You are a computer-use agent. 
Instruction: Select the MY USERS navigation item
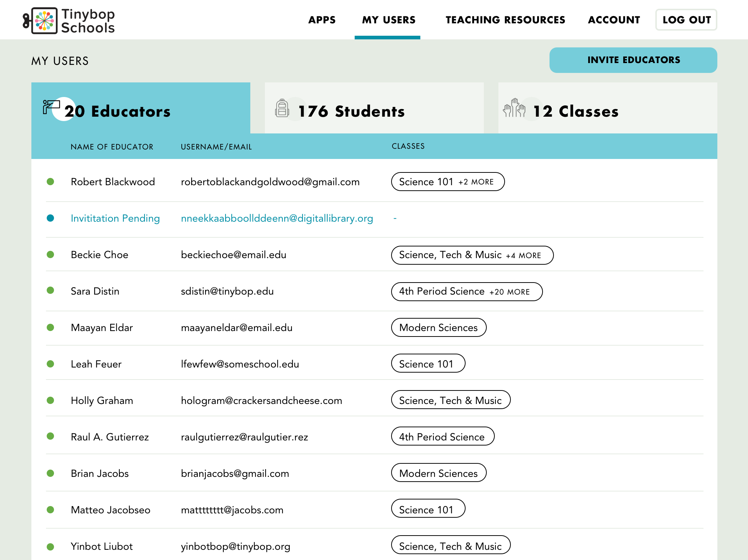389,20
